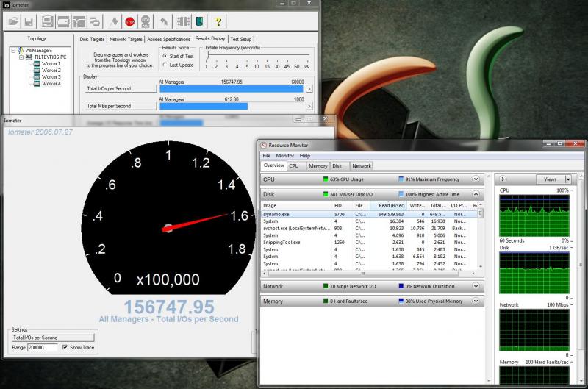
Task: Open the Disk Targets tab in Iometer
Action: point(92,39)
